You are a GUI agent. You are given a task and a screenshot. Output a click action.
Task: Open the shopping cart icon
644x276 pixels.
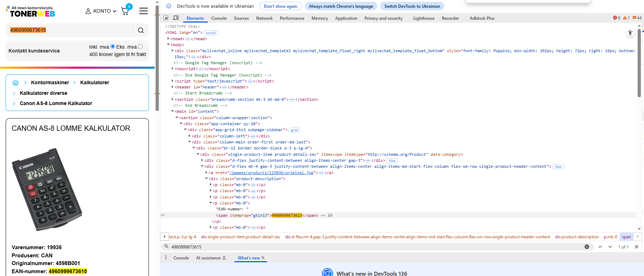click(125, 11)
